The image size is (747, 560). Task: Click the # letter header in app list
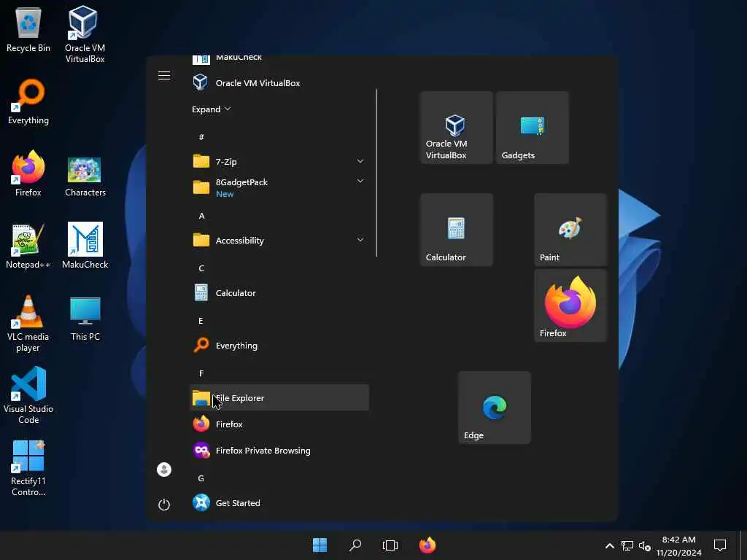201,137
